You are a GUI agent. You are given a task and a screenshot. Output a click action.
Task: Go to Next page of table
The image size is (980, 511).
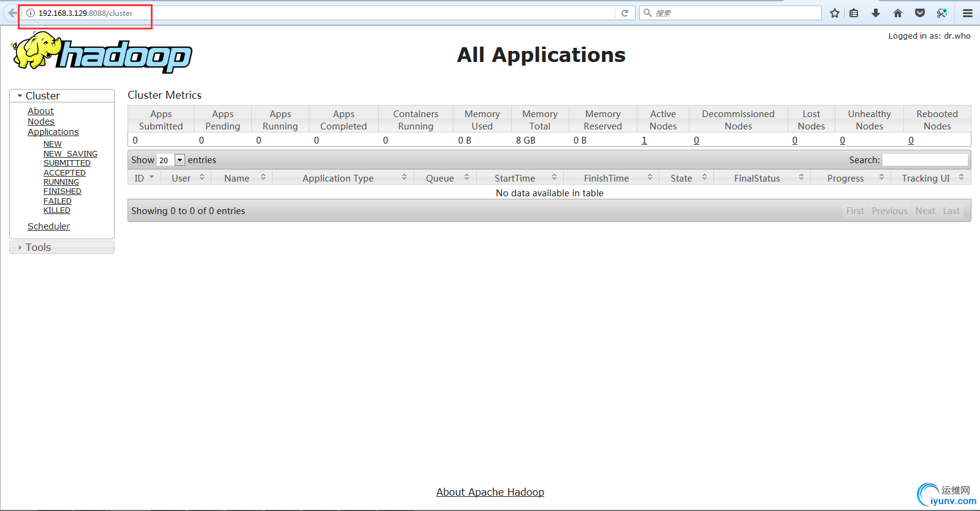pyautogui.click(x=925, y=211)
